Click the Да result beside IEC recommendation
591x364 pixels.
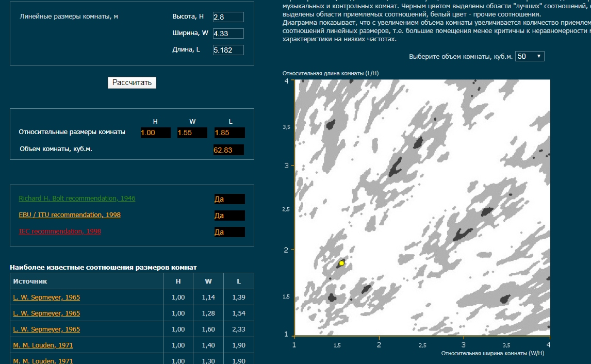pyautogui.click(x=229, y=232)
